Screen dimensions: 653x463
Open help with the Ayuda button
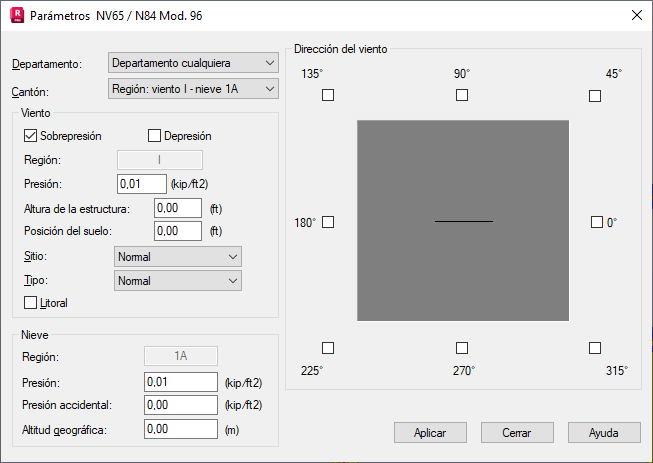tap(604, 433)
